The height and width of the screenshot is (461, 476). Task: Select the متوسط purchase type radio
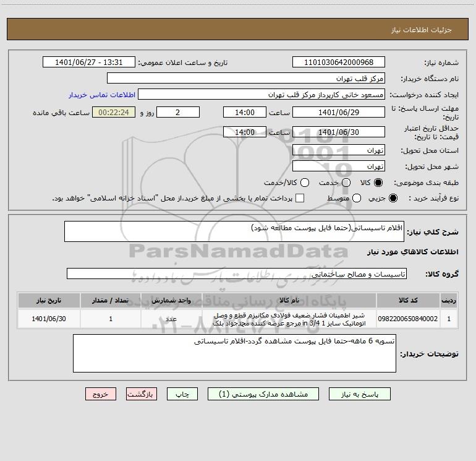(357, 198)
